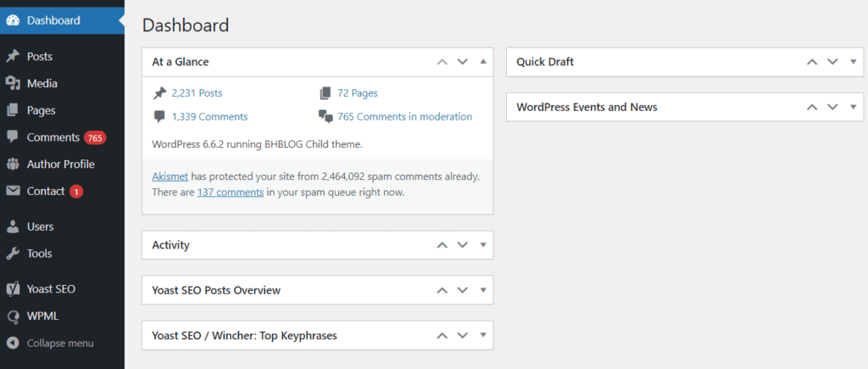The image size is (868, 369).
Task: Move Quick Draft widget up
Action: pyautogui.click(x=812, y=62)
